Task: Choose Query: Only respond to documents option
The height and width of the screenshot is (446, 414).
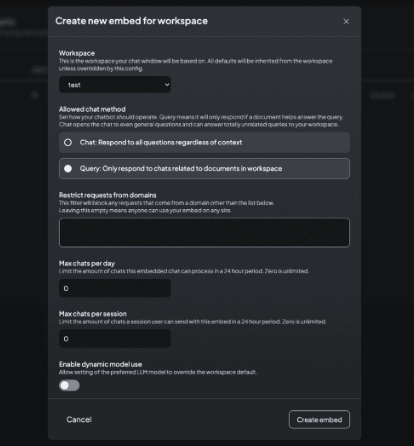Action: [x=204, y=169]
